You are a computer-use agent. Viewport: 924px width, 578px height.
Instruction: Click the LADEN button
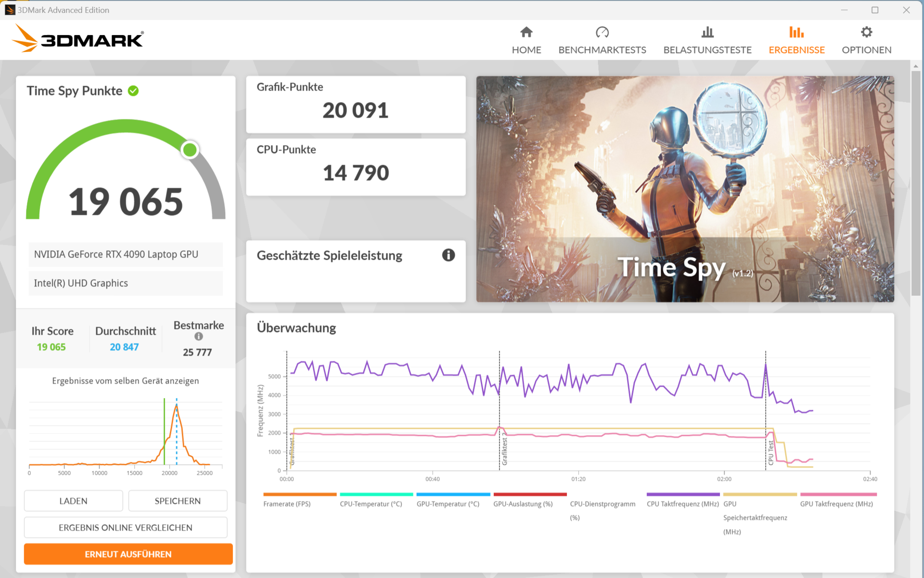(x=73, y=501)
